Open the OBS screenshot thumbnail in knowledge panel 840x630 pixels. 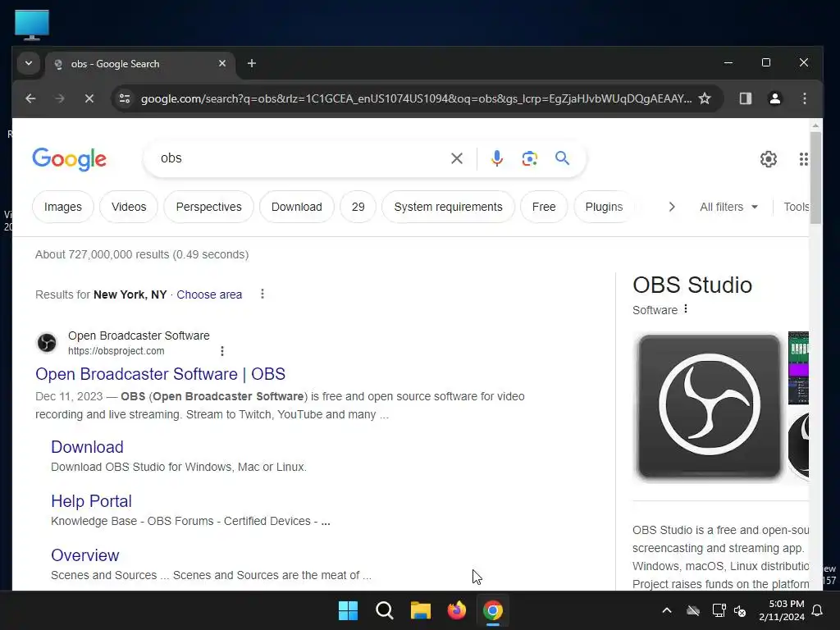(x=798, y=367)
